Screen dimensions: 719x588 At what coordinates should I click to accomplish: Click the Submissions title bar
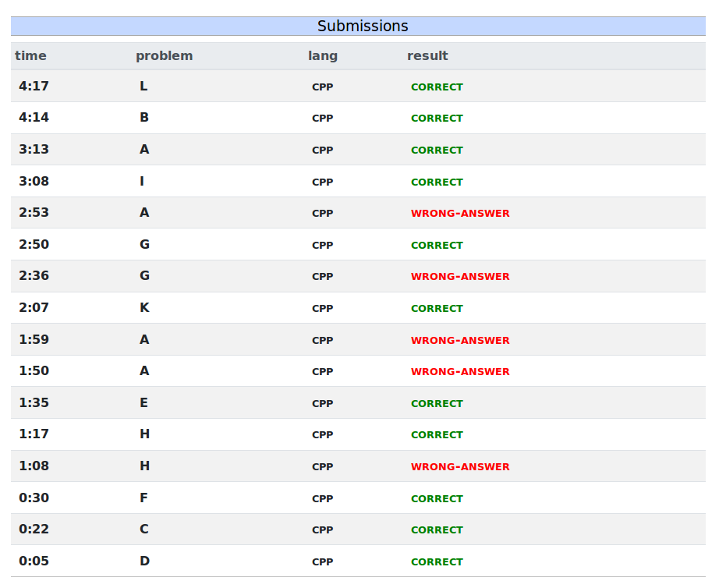363,27
